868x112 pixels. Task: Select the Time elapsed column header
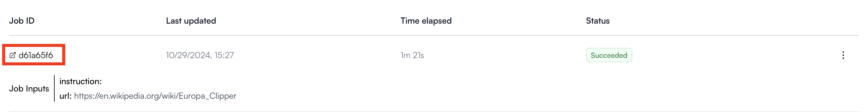coord(426,21)
